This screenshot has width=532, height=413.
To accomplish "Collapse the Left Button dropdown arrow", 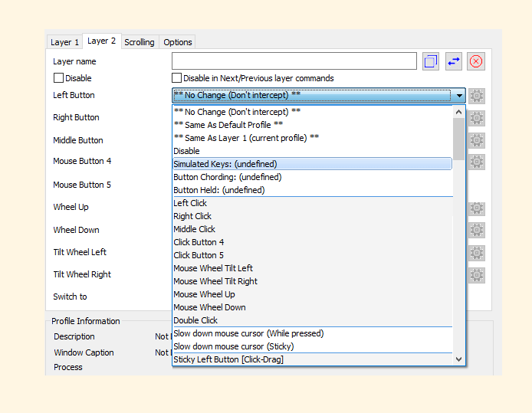I will coord(459,96).
